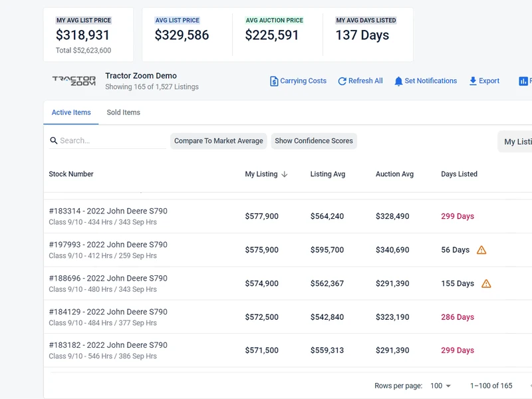Toggle Show Confidence Scores

click(314, 141)
